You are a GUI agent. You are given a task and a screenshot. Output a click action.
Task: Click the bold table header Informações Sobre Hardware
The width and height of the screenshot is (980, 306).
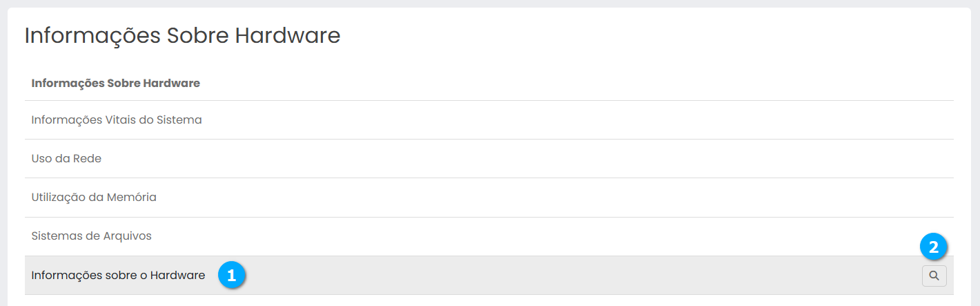115,84
